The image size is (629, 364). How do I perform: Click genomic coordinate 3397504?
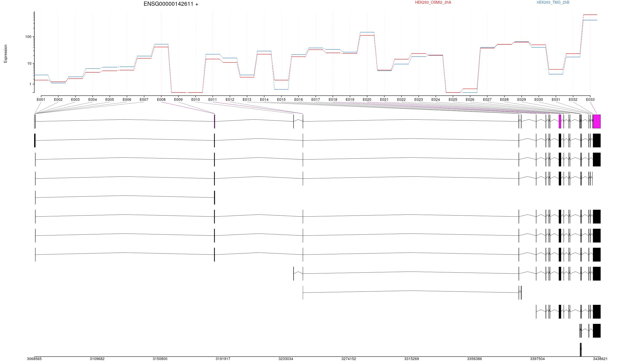pyautogui.click(x=538, y=359)
